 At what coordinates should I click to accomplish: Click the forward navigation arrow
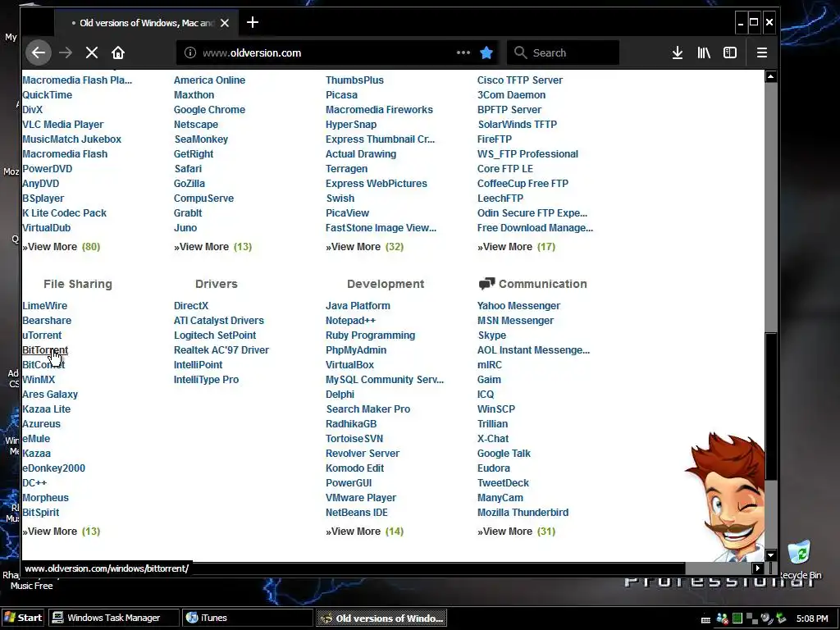66,52
